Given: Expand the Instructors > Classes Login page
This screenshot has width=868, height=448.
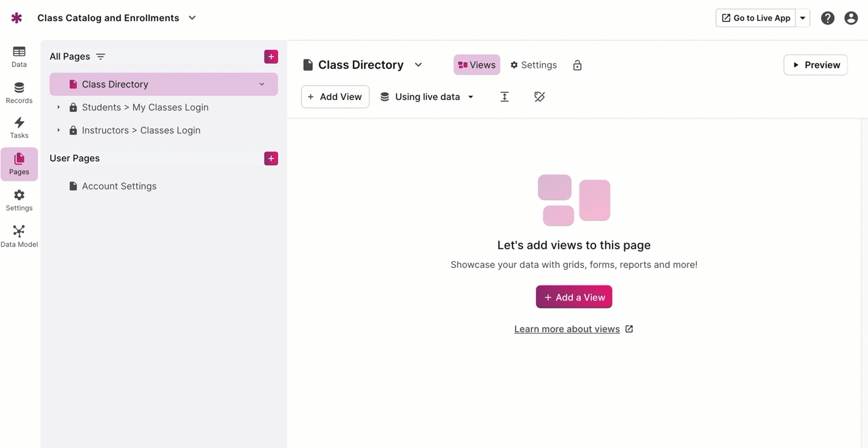Looking at the screenshot, I should point(59,130).
